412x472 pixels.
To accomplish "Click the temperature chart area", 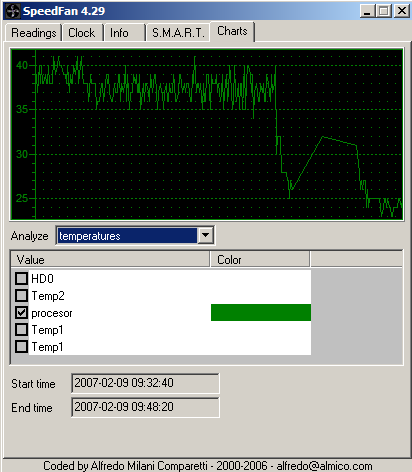I will click(207, 134).
